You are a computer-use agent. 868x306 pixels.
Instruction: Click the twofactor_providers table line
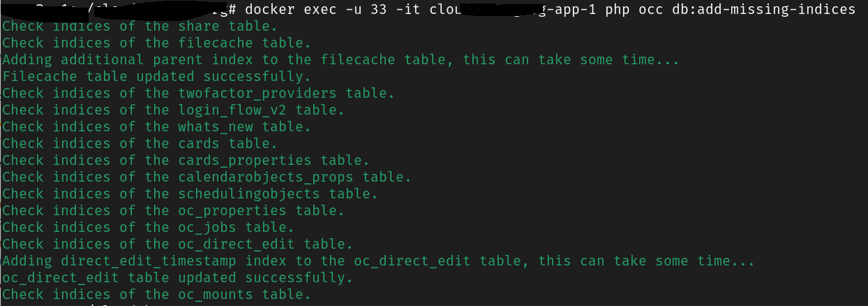(x=198, y=94)
